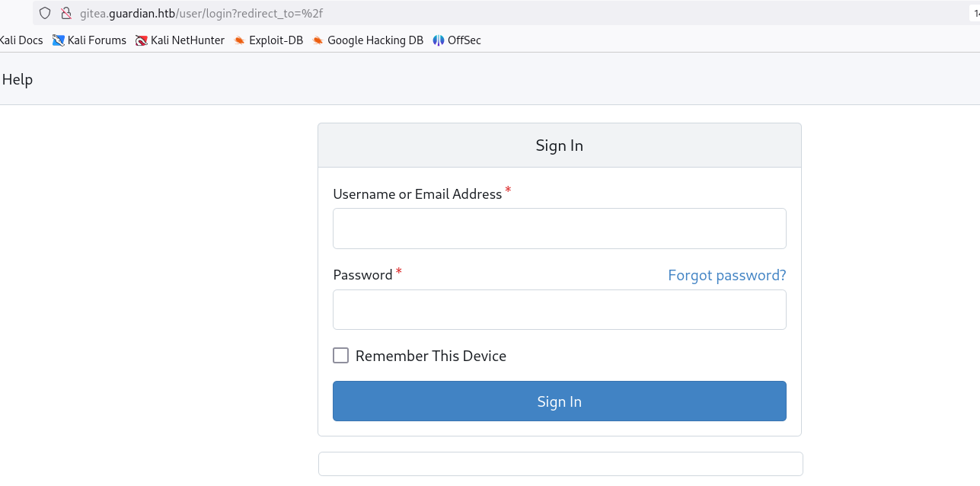980x486 pixels.
Task: Open the Kali Docs bookmark
Action: 21,40
